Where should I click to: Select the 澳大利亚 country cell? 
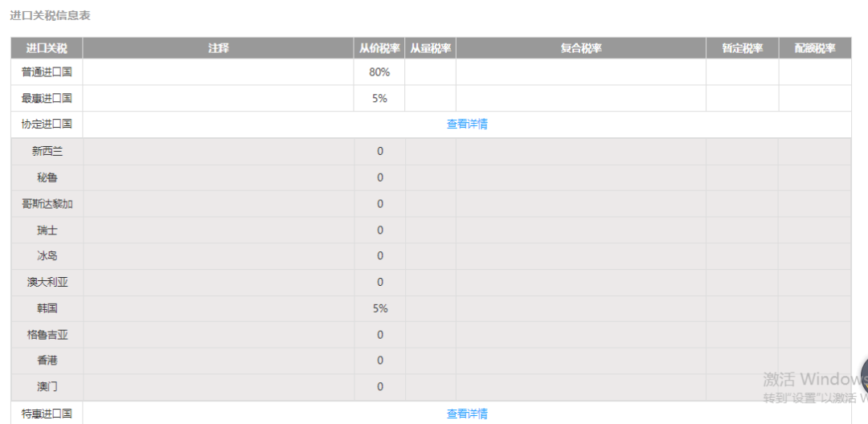[47, 283]
